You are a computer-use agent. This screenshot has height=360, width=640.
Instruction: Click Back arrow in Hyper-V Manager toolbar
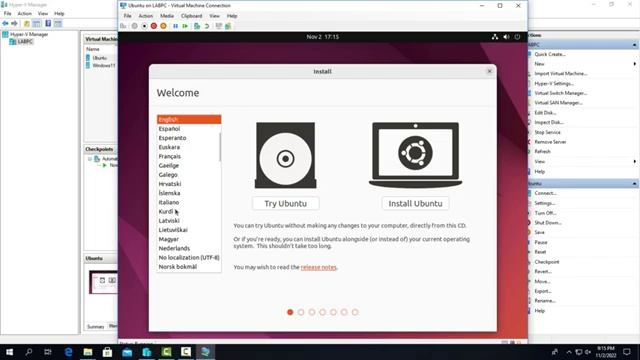tap(5, 24)
